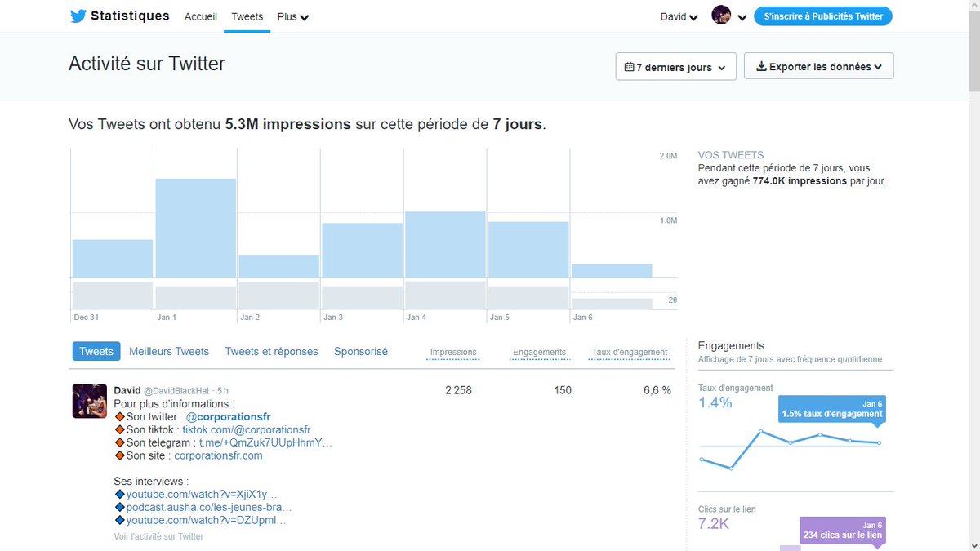The height and width of the screenshot is (551, 980).
Task: Select the Jan 1 impressions bar
Action: pyautogui.click(x=196, y=228)
